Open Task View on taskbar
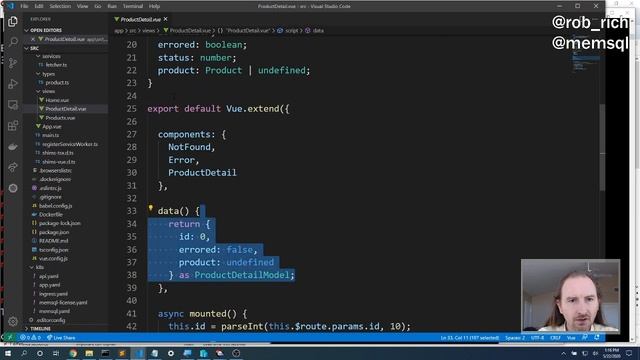The height and width of the screenshot is (360, 640). point(56,353)
